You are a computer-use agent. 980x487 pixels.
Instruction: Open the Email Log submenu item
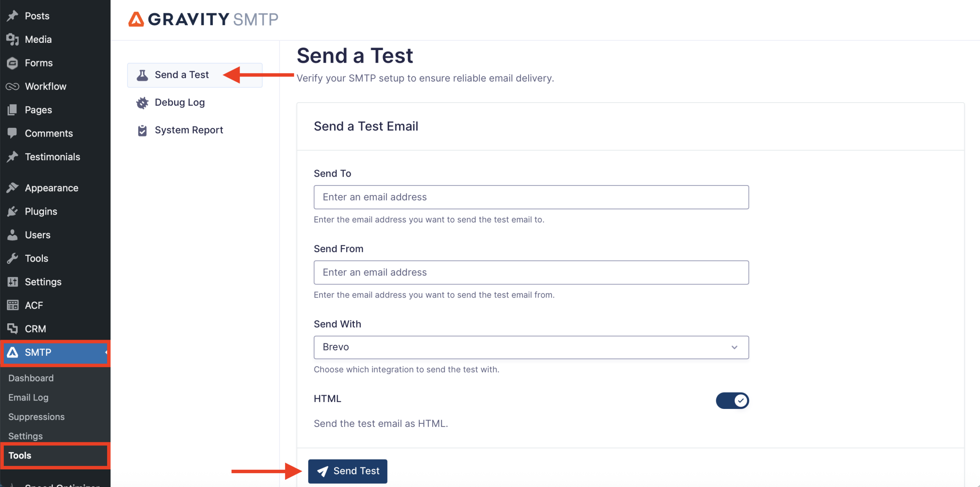click(x=28, y=397)
